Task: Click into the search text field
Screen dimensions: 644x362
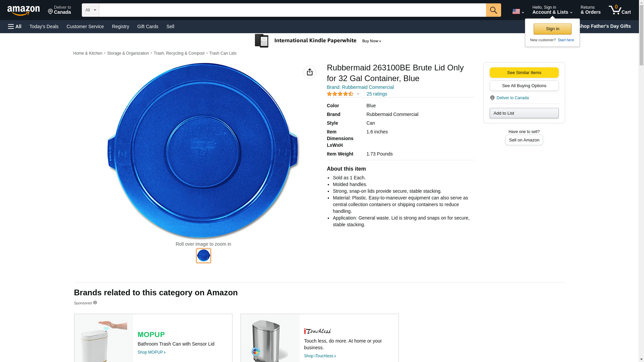Action: tap(292, 10)
